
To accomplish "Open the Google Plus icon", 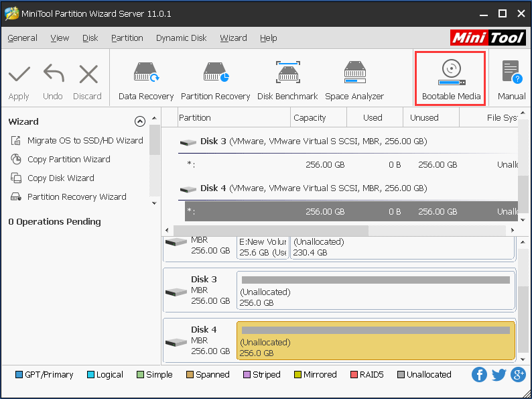I will tap(518, 375).
